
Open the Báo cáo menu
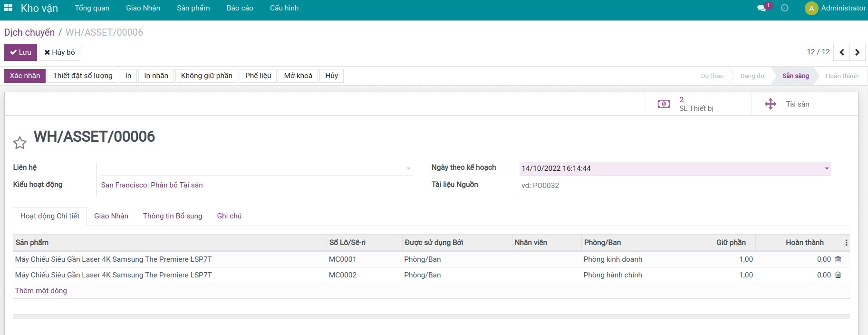click(240, 8)
